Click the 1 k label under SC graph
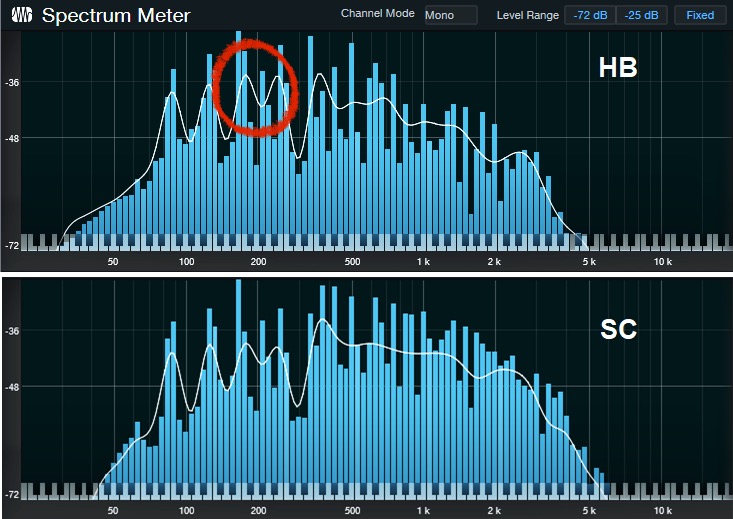 (423, 511)
